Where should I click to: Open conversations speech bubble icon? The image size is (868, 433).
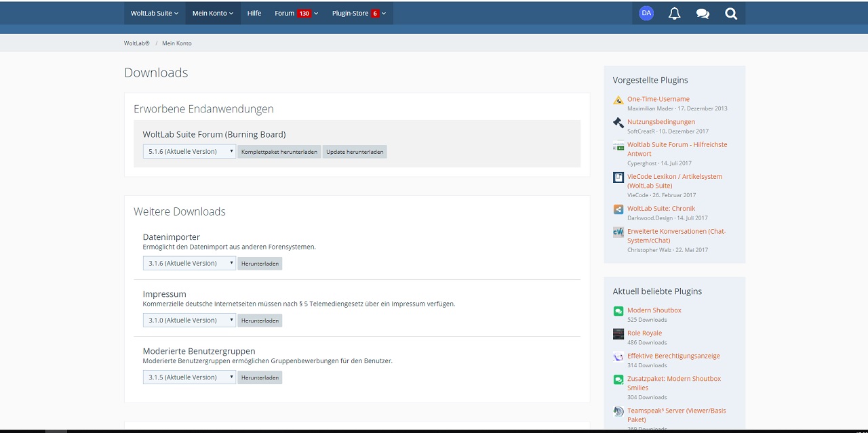point(703,14)
